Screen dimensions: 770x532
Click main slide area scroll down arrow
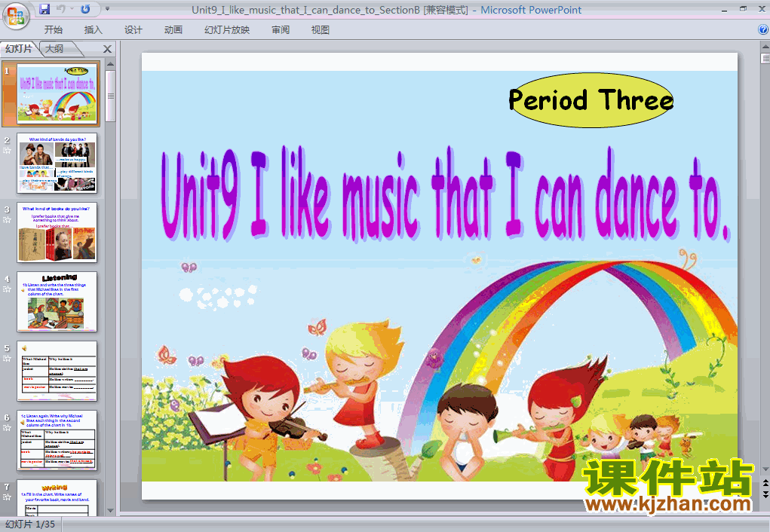tap(765, 469)
